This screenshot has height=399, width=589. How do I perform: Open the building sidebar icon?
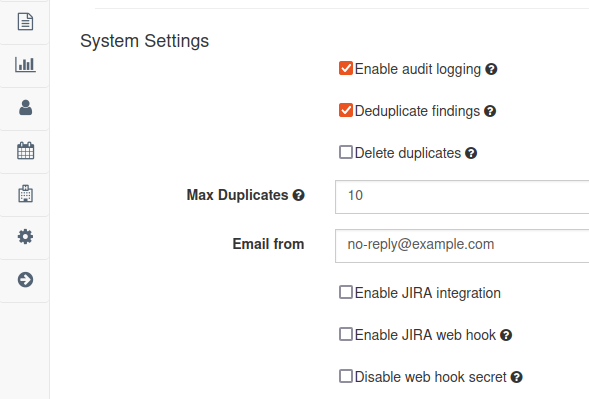(25, 193)
